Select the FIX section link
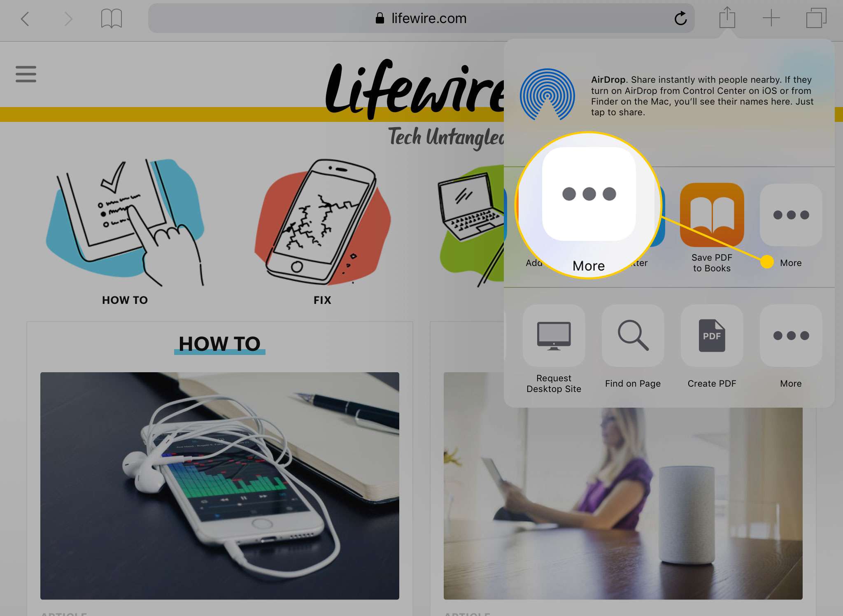Image resolution: width=843 pixels, height=616 pixels. 322,300
